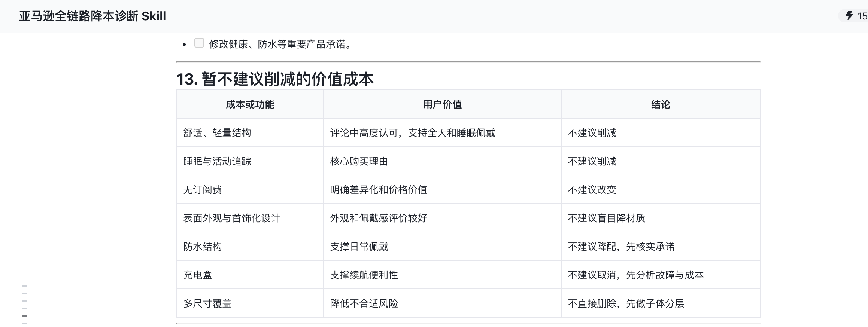This screenshot has width=868, height=327.
Task: Select the 无订阅费 cell
Action: [250, 190]
